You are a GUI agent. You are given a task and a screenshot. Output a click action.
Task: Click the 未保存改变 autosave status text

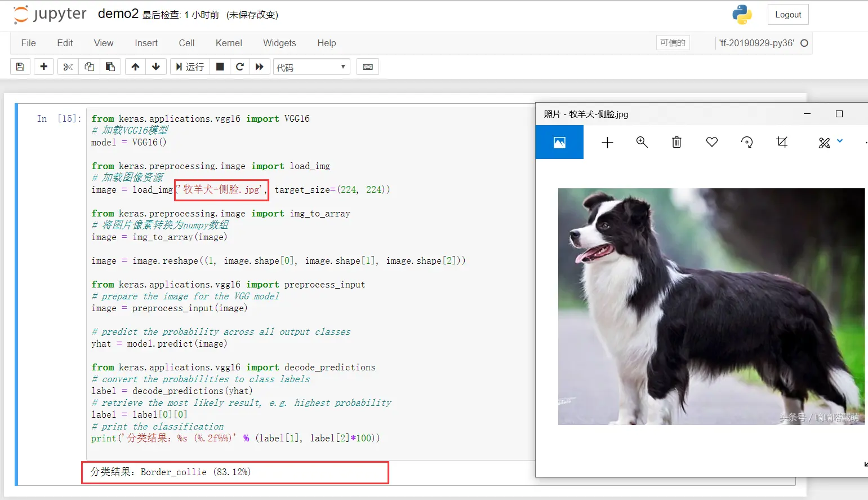tap(252, 15)
